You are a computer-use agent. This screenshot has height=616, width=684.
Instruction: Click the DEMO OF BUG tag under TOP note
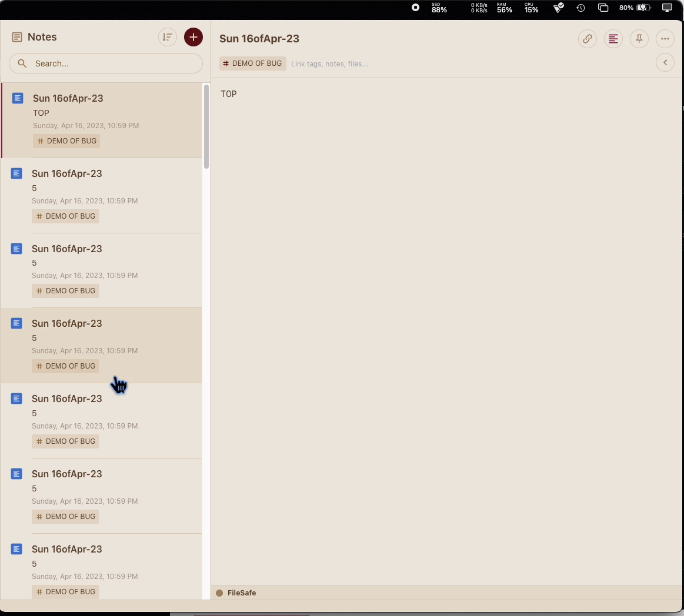(66, 141)
